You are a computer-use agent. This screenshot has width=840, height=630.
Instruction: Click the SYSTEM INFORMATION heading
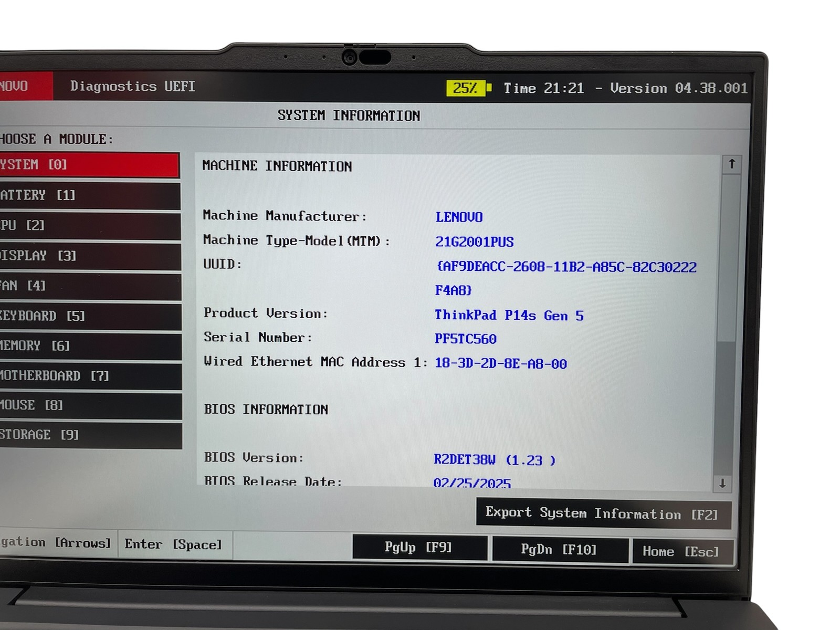tap(349, 115)
